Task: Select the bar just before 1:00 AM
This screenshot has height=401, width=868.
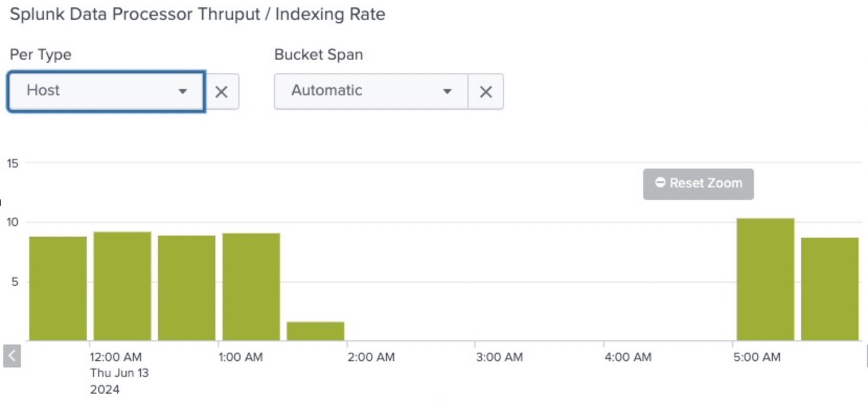Action: [187, 288]
